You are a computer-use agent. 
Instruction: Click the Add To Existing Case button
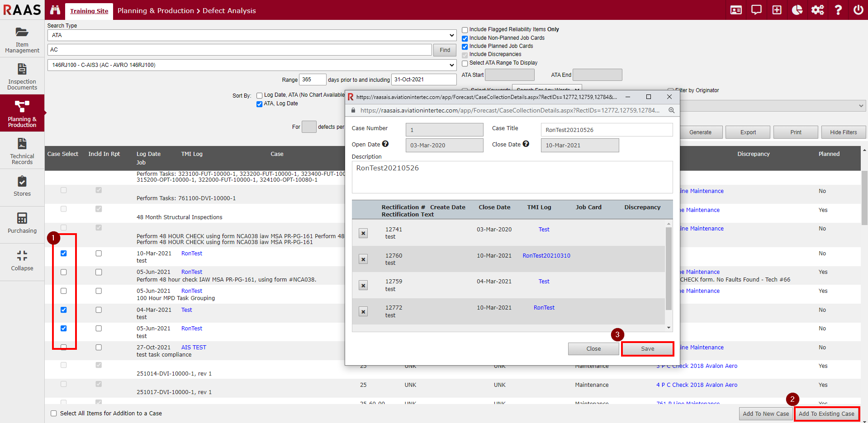pyautogui.click(x=826, y=414)
